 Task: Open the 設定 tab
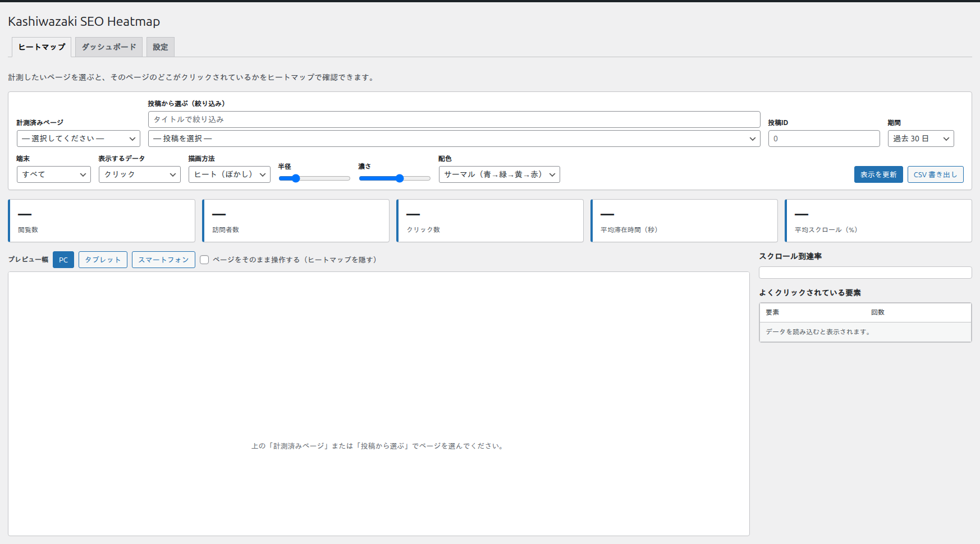click(161, 47)
